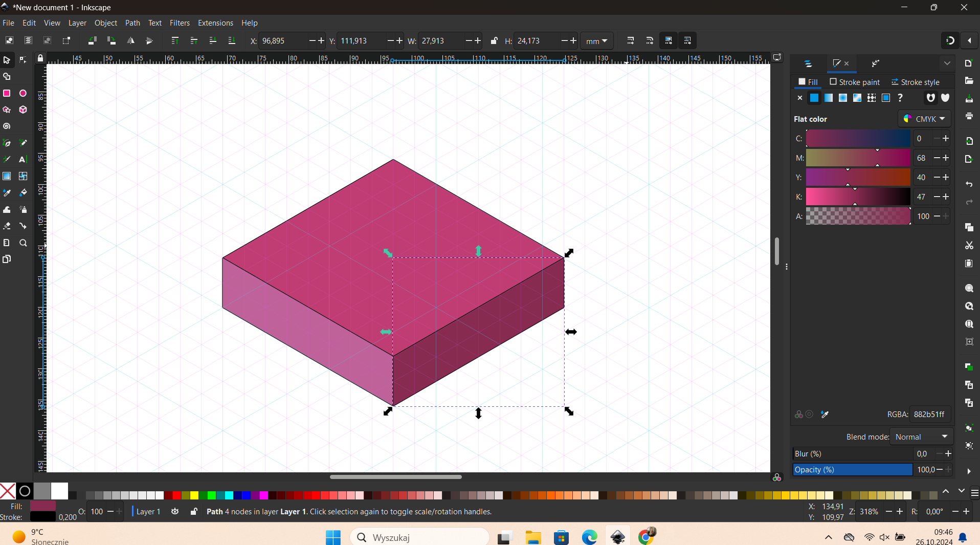Viewport: 980px width, 545px height.
Task: Pick the red swatch in the palette
Action: 176,495
